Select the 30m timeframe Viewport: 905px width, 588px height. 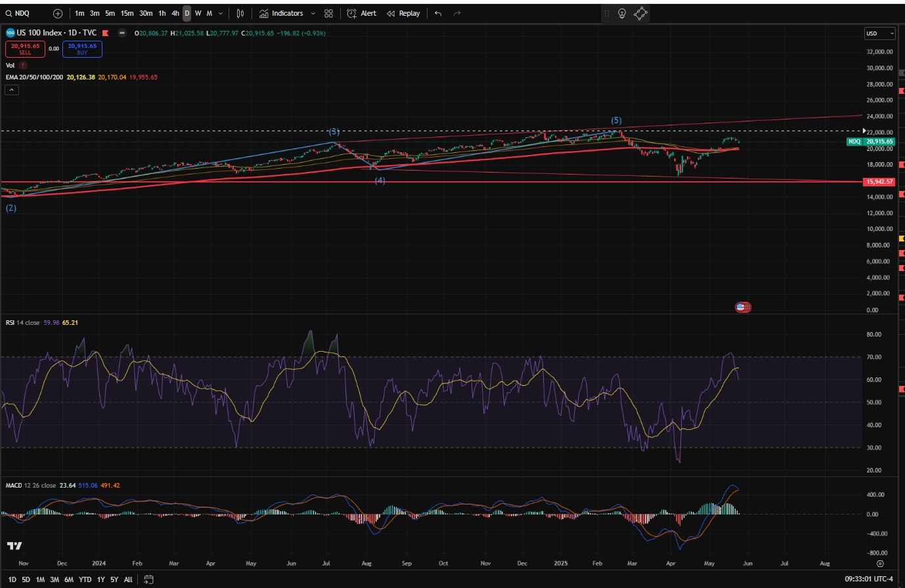click(146, 13)
